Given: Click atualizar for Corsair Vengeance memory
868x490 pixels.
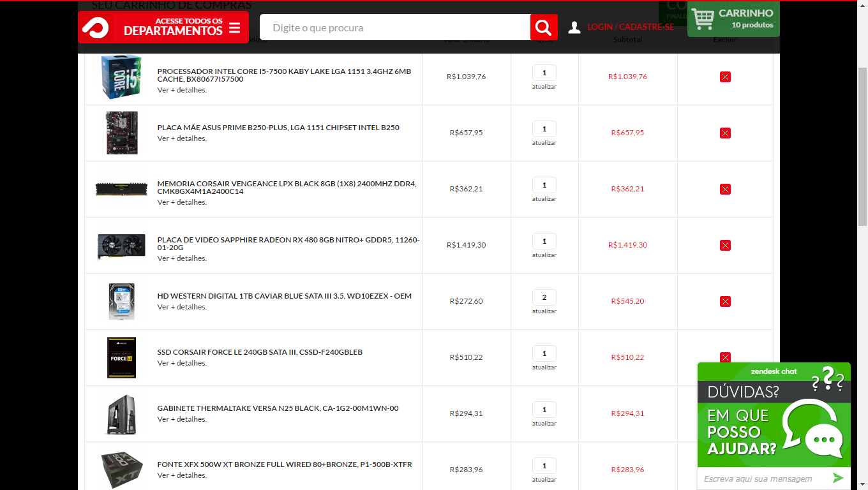Looking at the screenshot, I should [x=544, y=199].
